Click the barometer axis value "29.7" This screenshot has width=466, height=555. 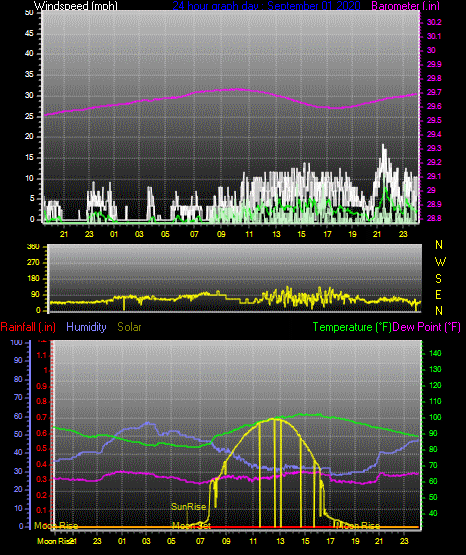[x=434, y=92]
